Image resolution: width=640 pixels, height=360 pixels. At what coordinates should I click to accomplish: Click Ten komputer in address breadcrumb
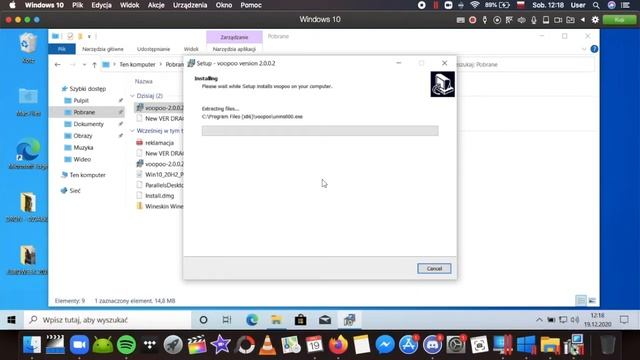click(137, 64)
